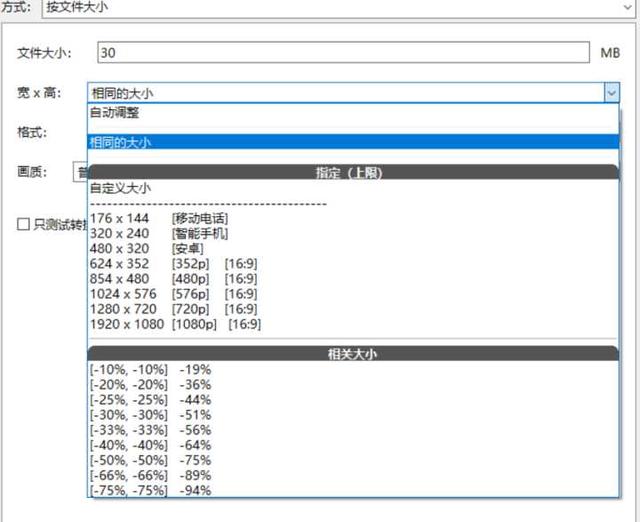Click the 文件大小 input field containing 30
Image resolution: width=640 pixels, height=522 pixels.
click(x=343, y=52)
